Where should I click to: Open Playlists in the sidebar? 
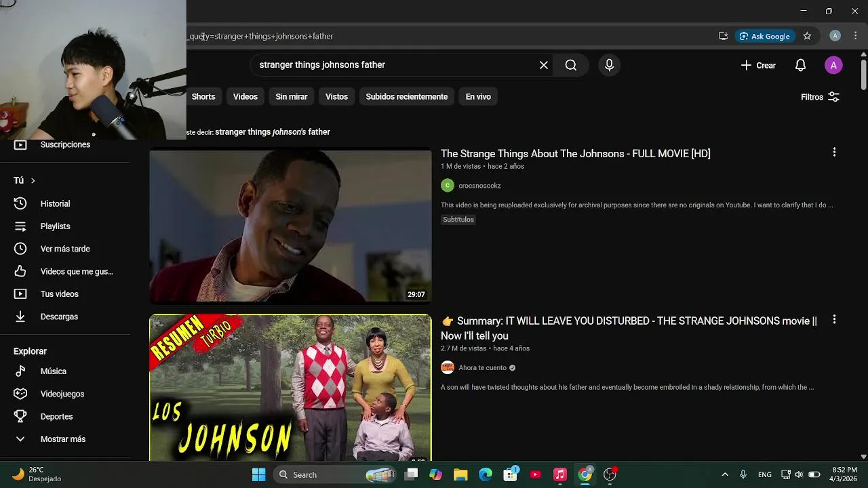pyautogui.click(x=65, y=226)
